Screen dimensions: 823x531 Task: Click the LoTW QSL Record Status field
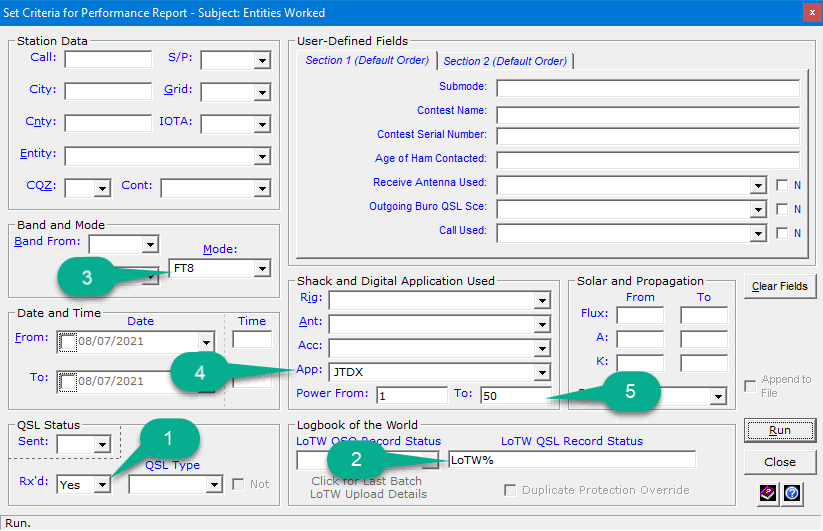(572, 460)
